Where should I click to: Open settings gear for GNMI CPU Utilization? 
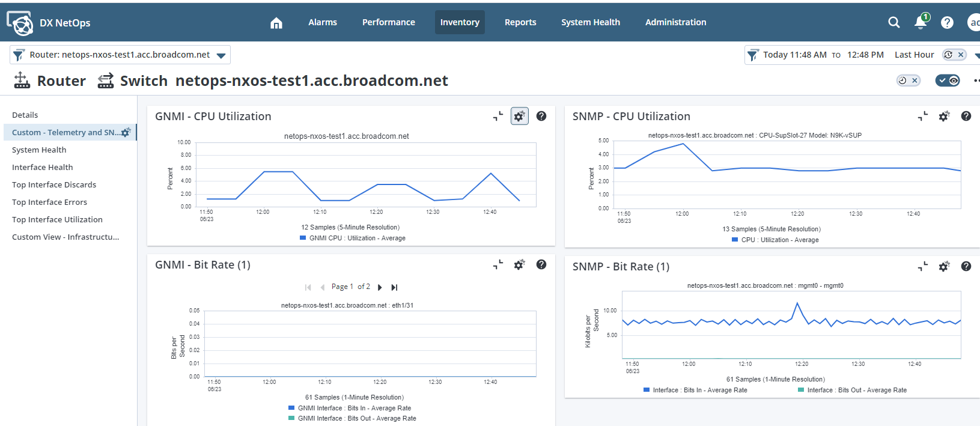519,116
